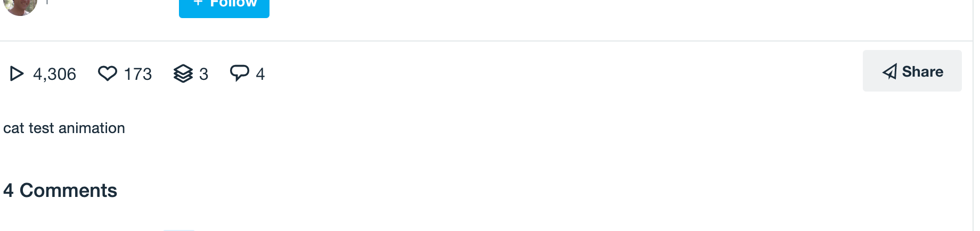Viewport: 980px width, 231px height.
Task: Click the play triangle icon
Action: [x=17, y=73]
